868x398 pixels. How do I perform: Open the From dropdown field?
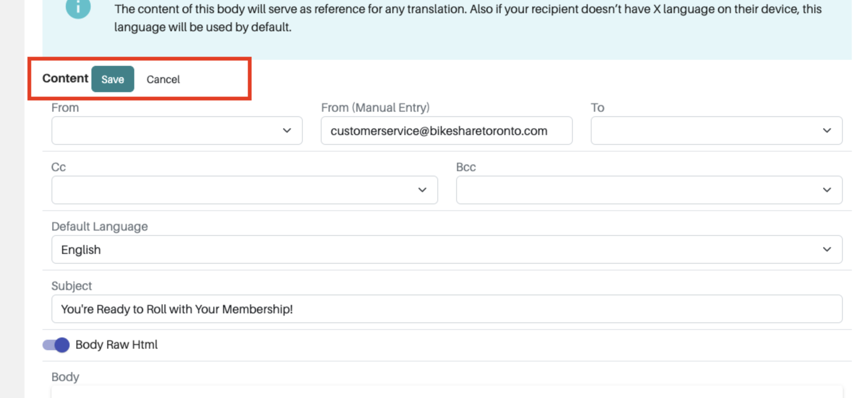(x=165, y=131)
